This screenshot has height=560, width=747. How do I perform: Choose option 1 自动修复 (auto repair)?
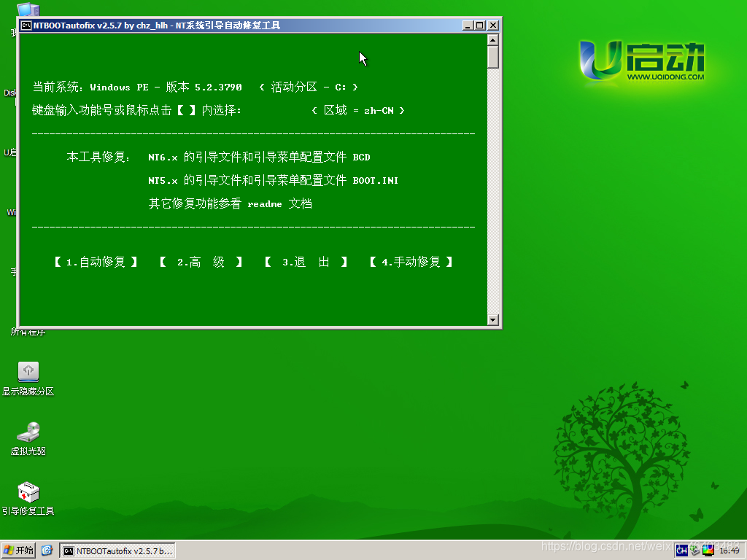click(x=96, y=262)
